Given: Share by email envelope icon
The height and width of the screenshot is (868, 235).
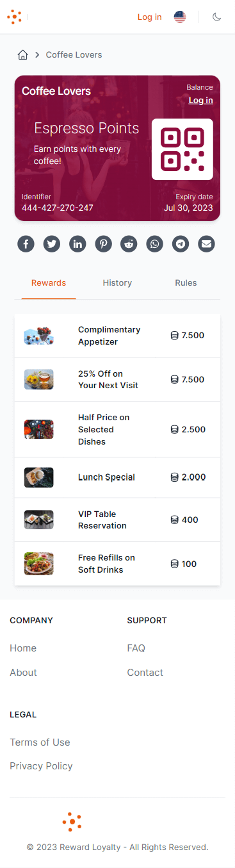Looking at the screenshot, I should (x=206, y=244).
